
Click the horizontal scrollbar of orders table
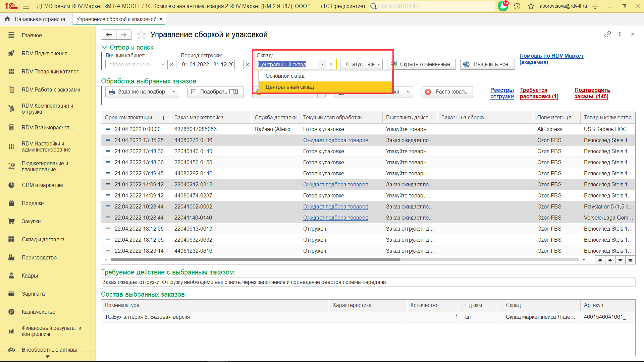click(x=255, y=259)
